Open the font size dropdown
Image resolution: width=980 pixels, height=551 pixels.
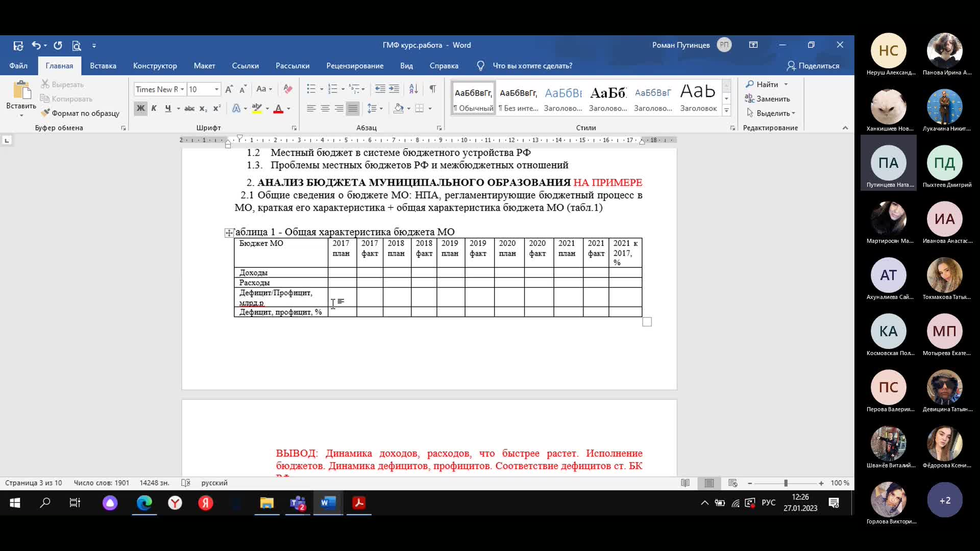click(216, 89)
